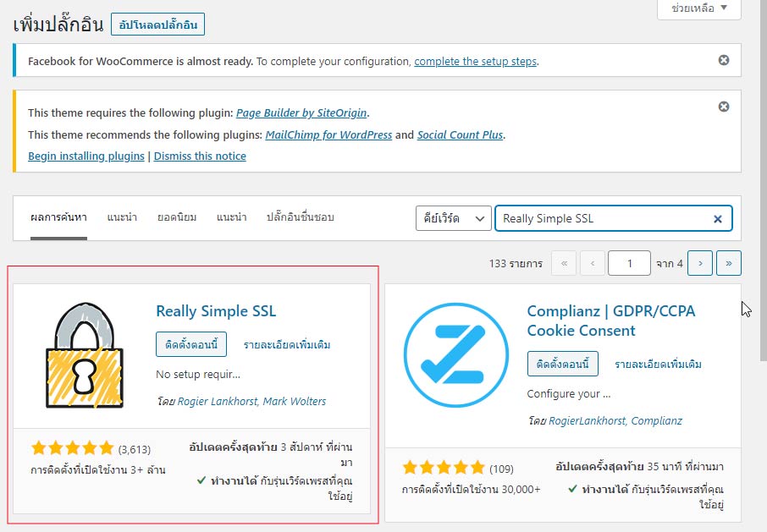Click Begin installing plugins
The width and height of the screenshot is (767, 532).
pyautogui.click(x=86, y=156)
